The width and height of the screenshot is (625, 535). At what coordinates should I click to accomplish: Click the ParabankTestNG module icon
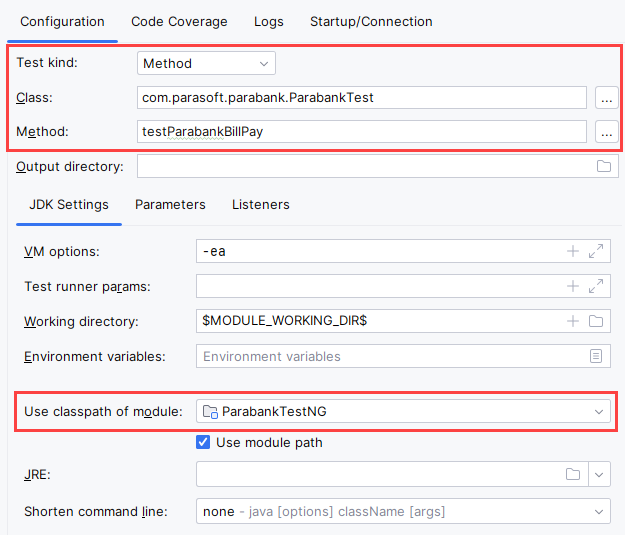(x=210, y=411)
